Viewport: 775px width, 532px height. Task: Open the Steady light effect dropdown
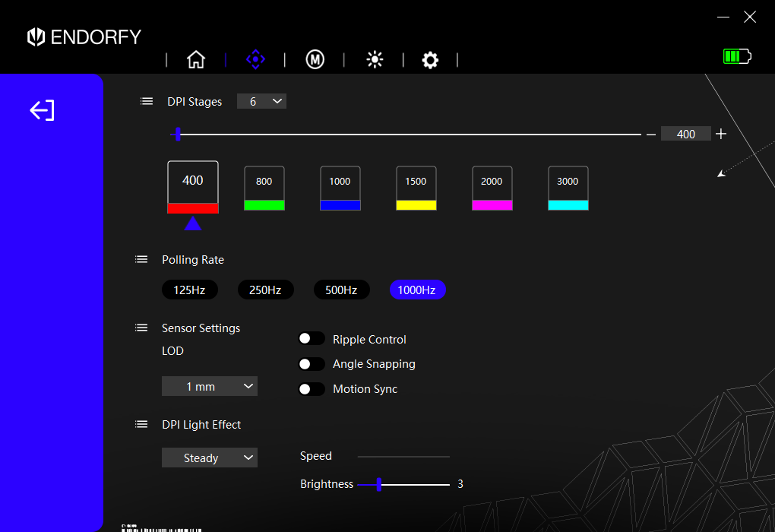click(210, 458)
